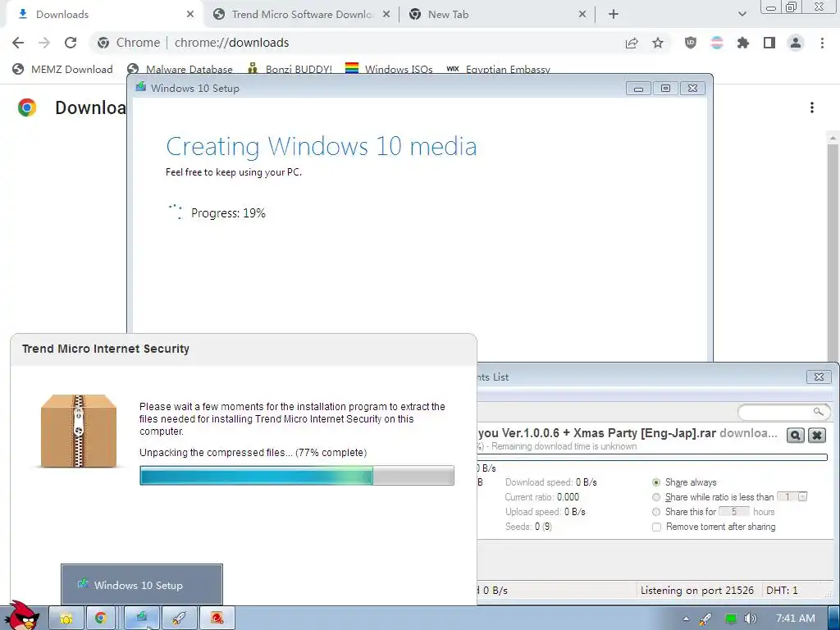Open the green network tray icon

point(730,619)
